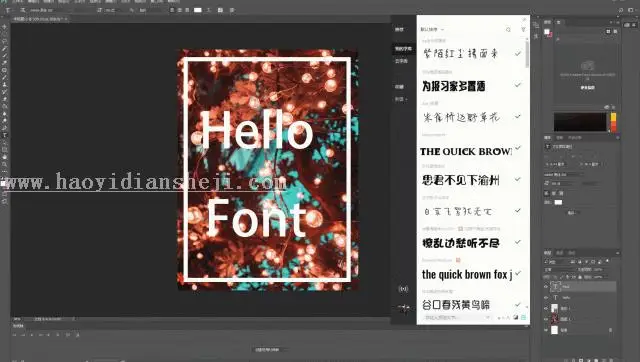
Task: Select the Zoom tool in the toolbar
Action: click(4, 164)
